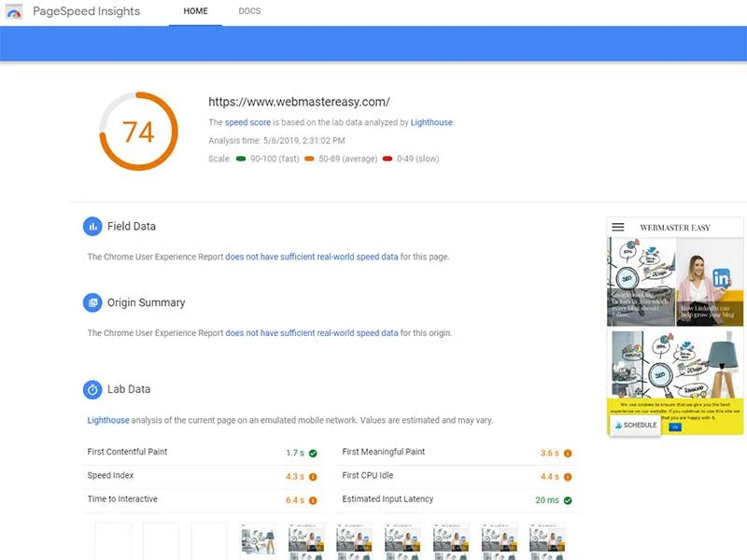Select the Estimated Input Latency label
Viewport: 747px width, 560px height.
pyautogui.click(x=388, y=499)
